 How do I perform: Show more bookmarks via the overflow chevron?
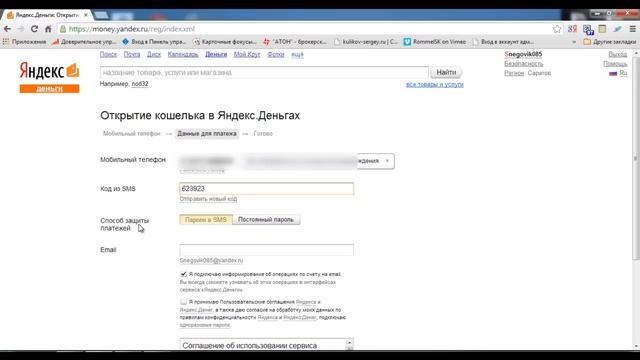(x=574, y=42)
